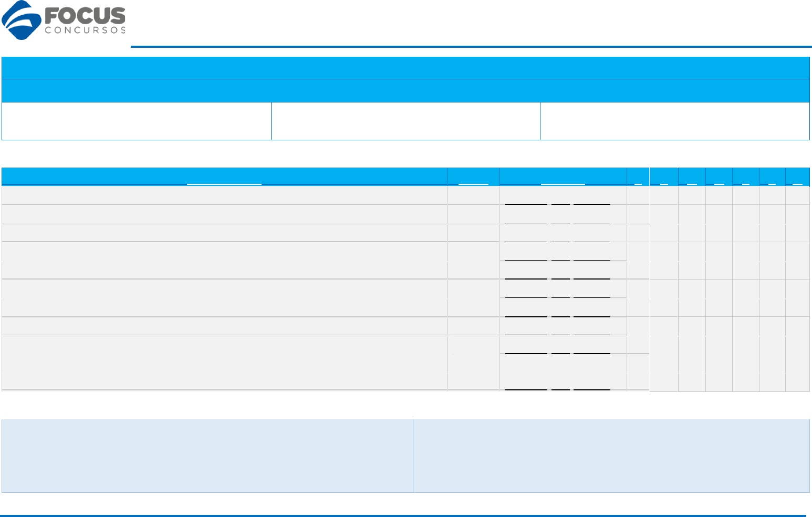Viewport: 812px width, 517px height.
Task: Click the right white cell below the banners
Action: 674,121
